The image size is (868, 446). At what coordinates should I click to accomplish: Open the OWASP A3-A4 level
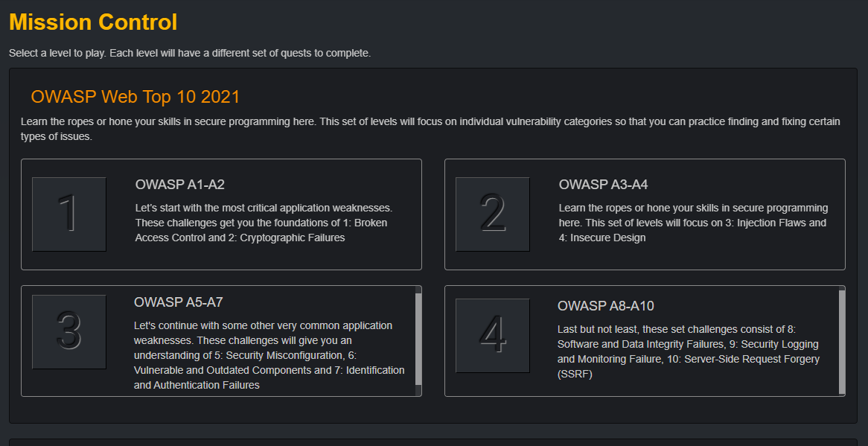[x=645, y=214]
